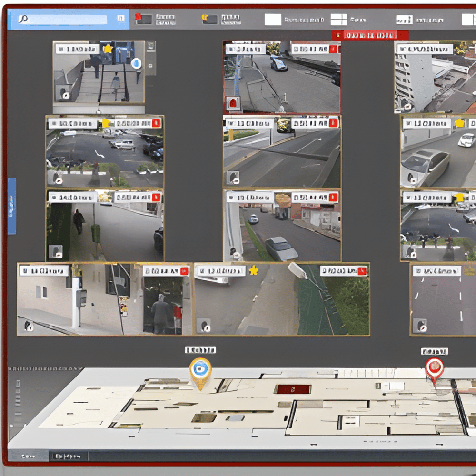Click the red flag toolbar item

[143, 19]
